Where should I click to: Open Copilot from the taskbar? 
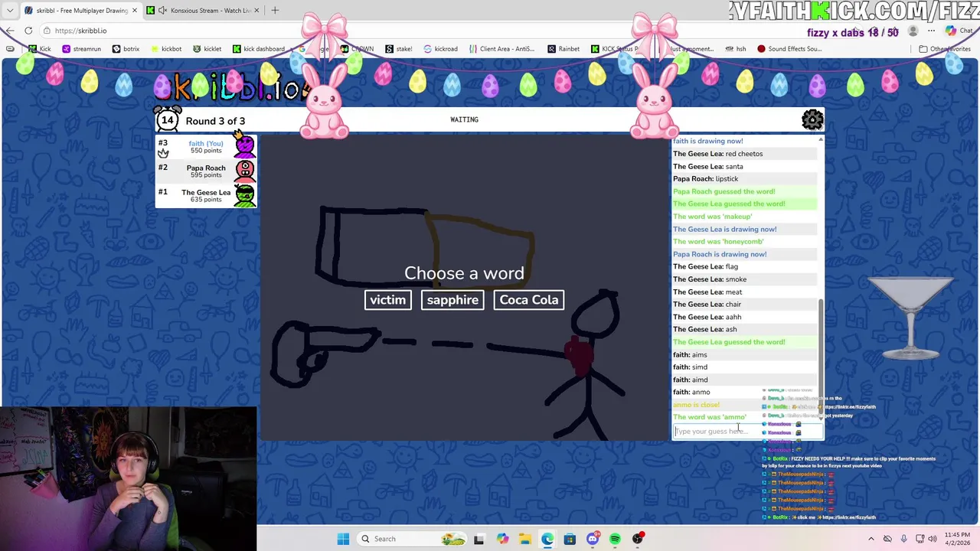(502, 539)
